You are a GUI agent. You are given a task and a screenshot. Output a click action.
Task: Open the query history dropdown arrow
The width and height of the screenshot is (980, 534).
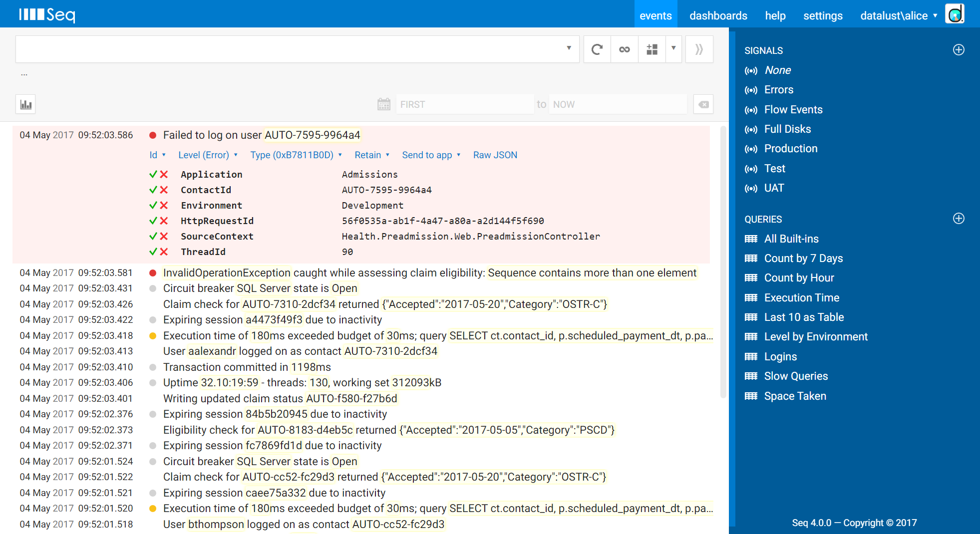569,48
